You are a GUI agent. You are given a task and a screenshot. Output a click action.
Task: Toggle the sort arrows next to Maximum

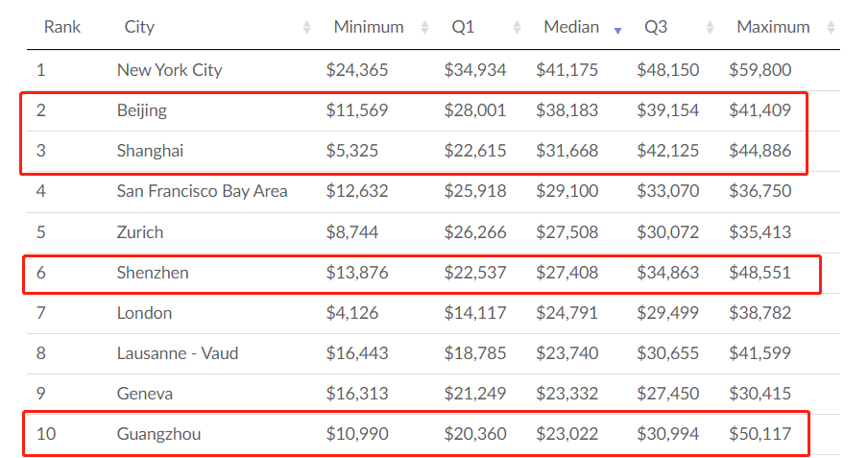[831, 28]
